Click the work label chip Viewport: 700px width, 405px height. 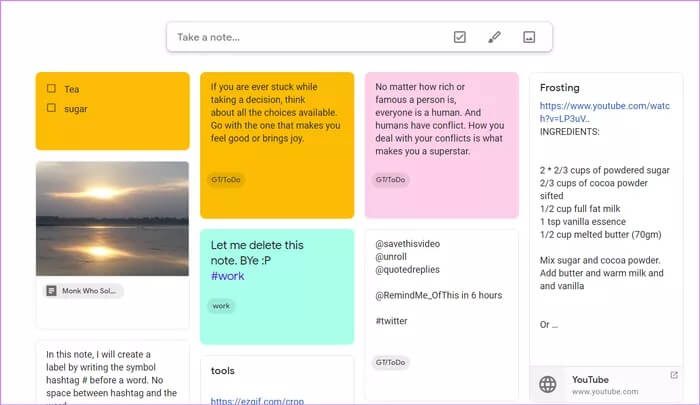221,306
